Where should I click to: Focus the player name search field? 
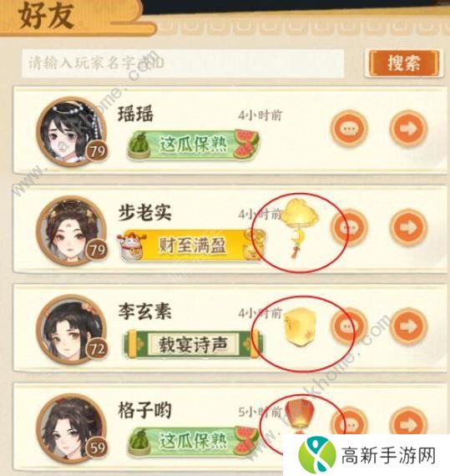(x=183, y=63)
